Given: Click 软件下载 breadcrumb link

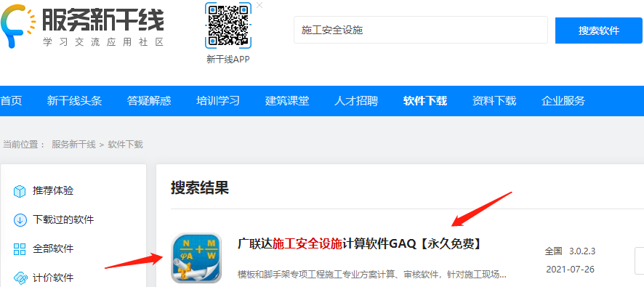Looking at the screenshot, I should click(125, 145).
